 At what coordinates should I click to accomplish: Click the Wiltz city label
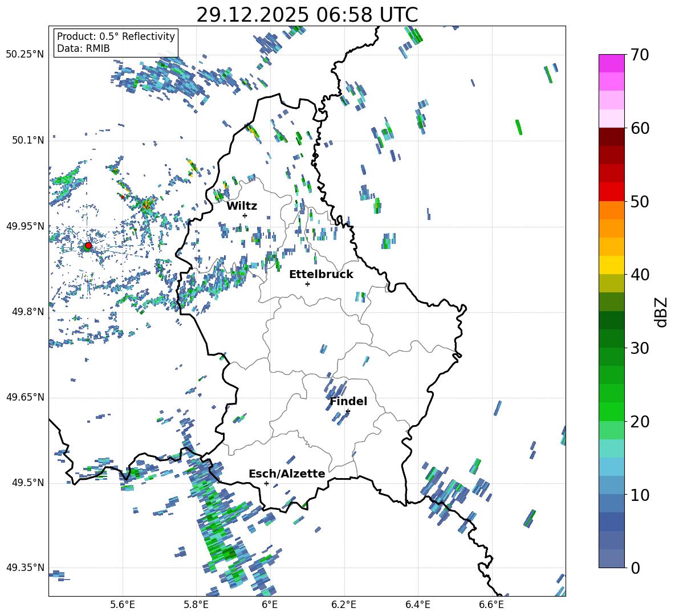click(x=242, y=206)
